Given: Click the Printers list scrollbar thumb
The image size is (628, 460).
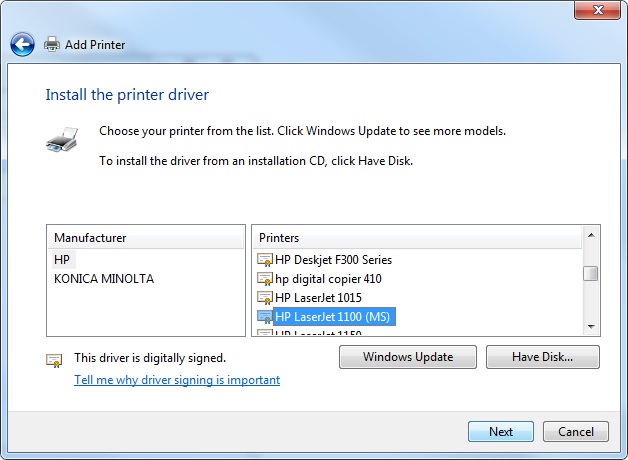Looking at the screenshot, I should [x=591, y=274].
